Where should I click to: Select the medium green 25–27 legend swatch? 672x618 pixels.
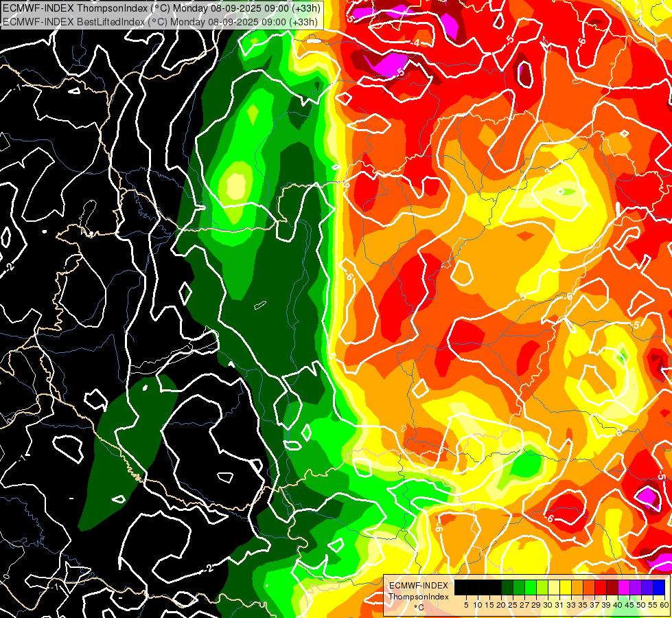[519, 588]
